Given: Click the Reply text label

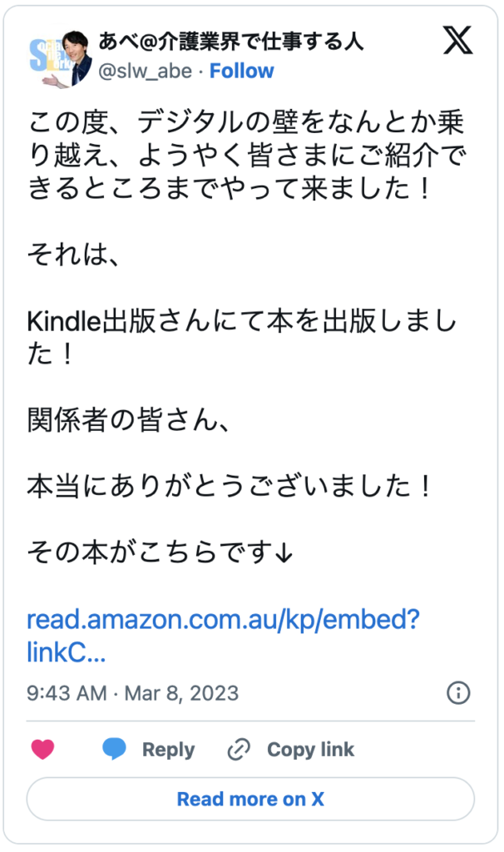Looking at the screenshot, I should pos(168,750).
